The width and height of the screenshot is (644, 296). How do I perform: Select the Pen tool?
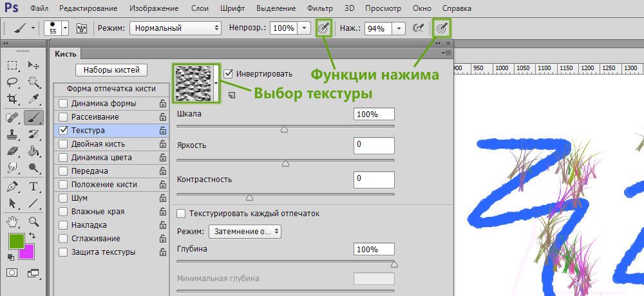(x=13, y=187)
